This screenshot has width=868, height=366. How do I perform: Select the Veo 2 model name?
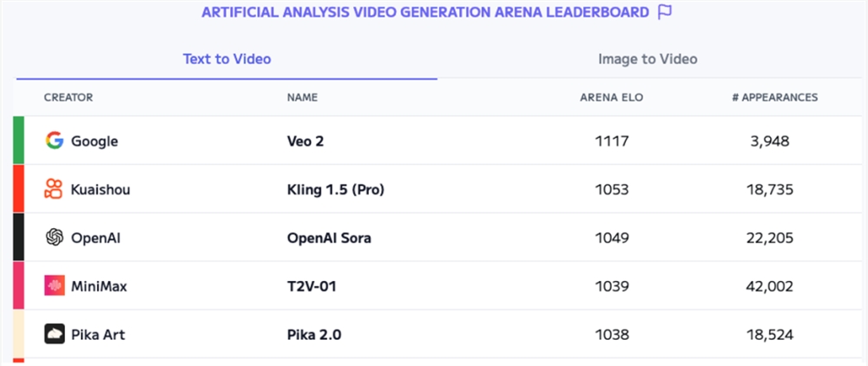pyautogui.click(x=306, y=141)
